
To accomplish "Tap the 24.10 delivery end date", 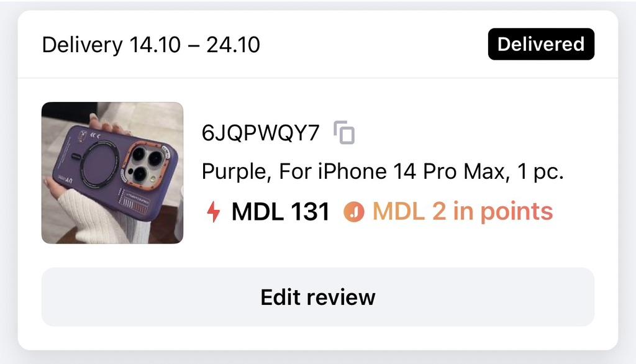I will (x=234, y=45).
